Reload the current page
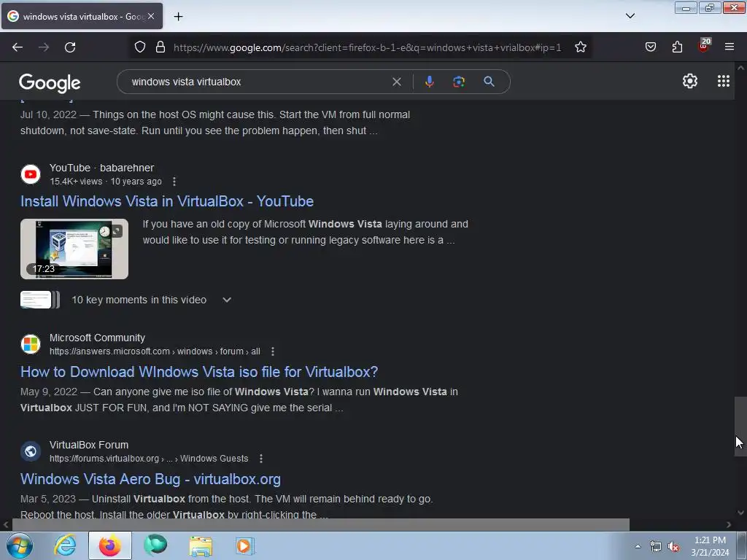This screenshot has width=747, height=560. (x=70, y=47)
